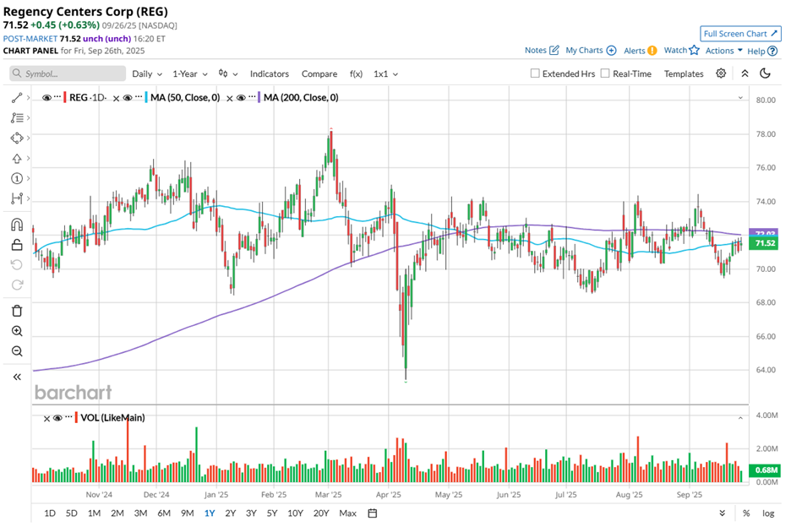Viewport: 791px width, 532px height.
Task: Click the MA 200 purple color swatch
Action: tap(259, 97)
